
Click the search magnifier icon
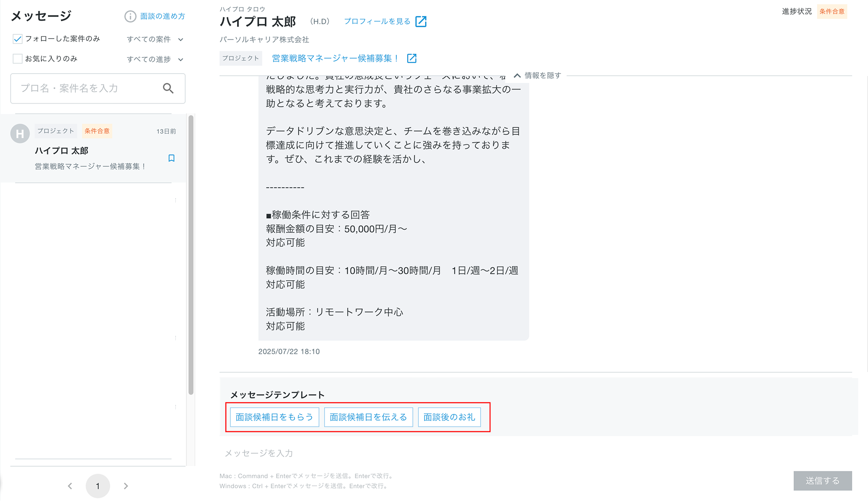click(x=168, y=88)
